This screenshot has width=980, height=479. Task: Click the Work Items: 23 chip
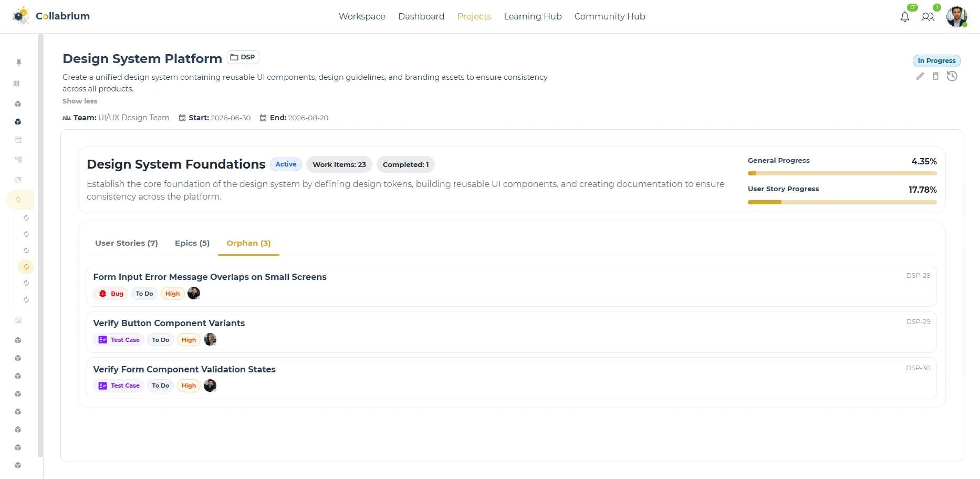(339, 164)
